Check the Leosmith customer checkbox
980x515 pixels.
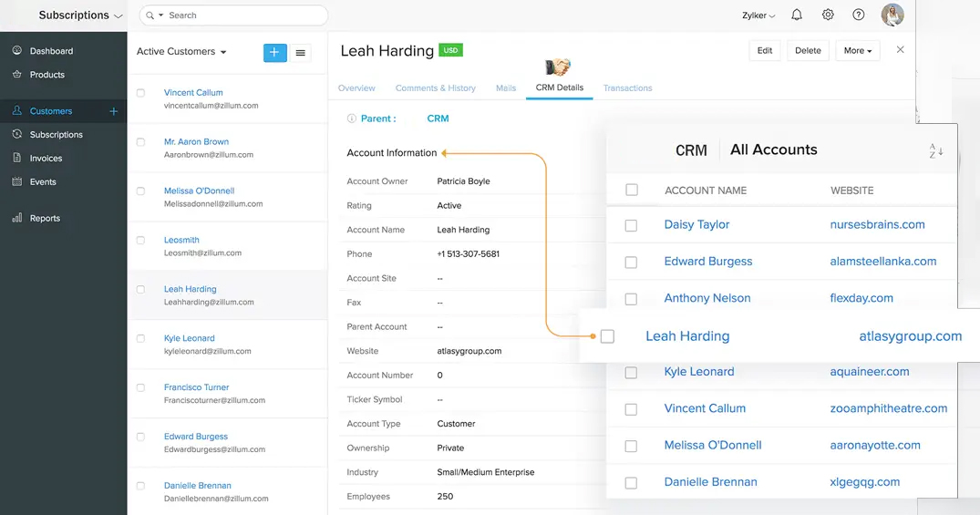140,240
